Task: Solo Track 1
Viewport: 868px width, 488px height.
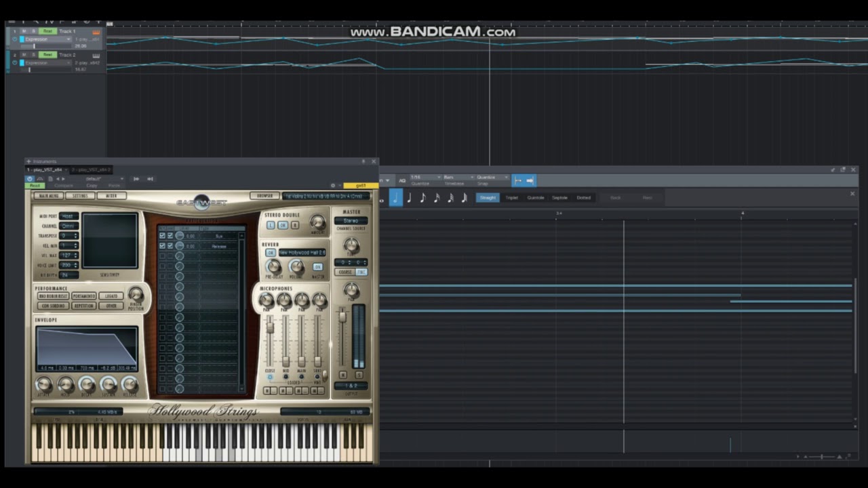Action: [x=33, y=32]
